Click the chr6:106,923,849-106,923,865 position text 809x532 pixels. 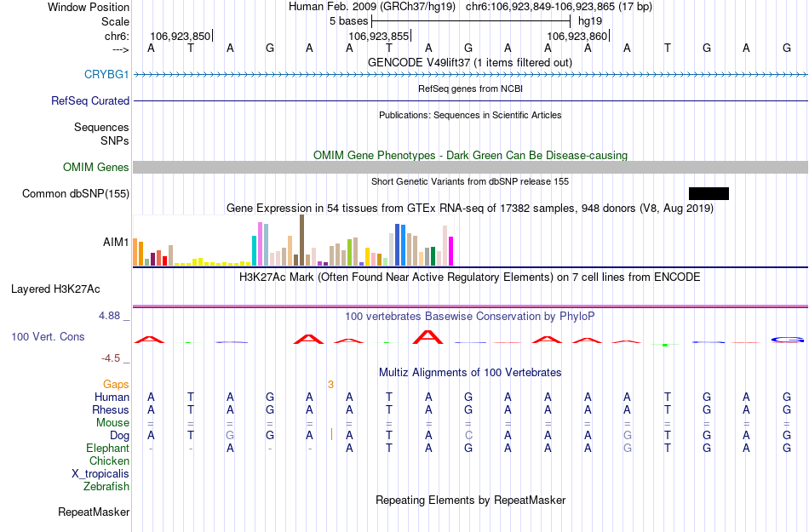(559, 7)
